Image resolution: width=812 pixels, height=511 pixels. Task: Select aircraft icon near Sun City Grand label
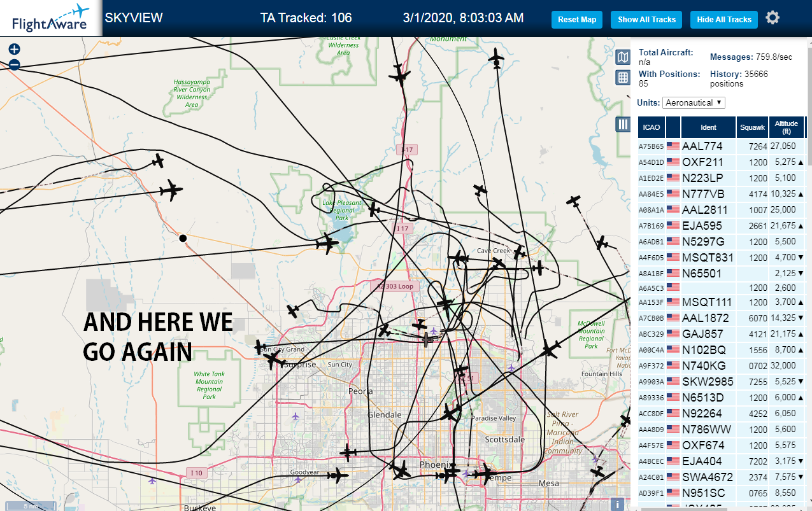point(260,347)
